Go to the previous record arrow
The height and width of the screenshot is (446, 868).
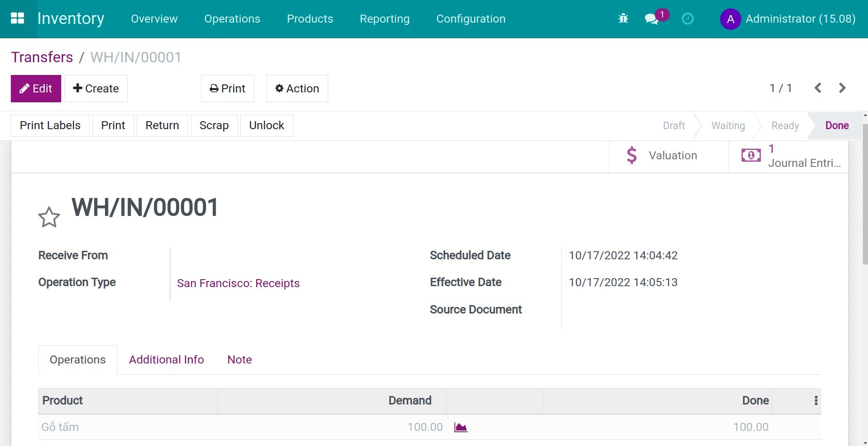pos(818,88)
